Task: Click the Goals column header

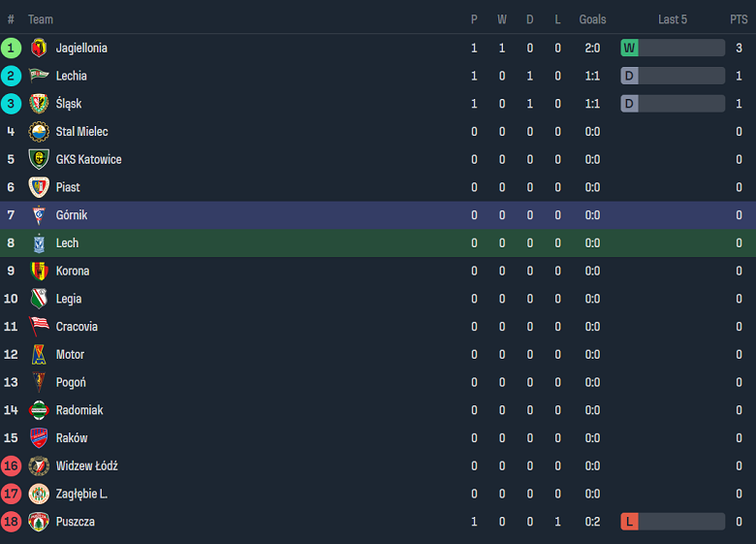Action: click(x=592, y=19)
